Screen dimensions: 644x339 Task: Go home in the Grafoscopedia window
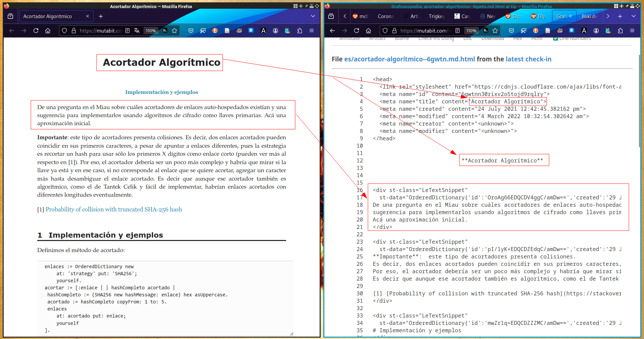(369, 31)
